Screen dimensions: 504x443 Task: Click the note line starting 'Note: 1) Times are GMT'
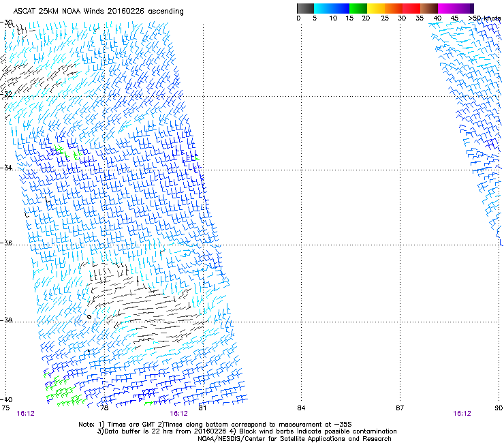coord(215,425)
